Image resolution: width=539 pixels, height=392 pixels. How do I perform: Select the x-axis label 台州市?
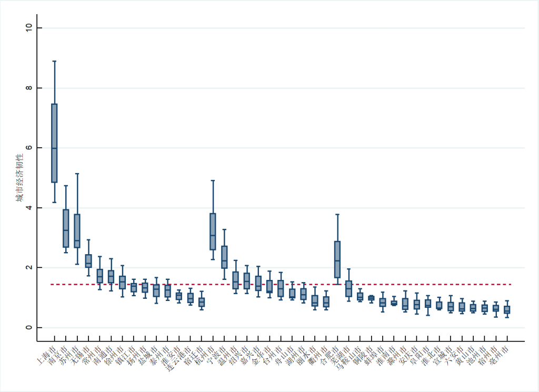(x=273, y=356)
